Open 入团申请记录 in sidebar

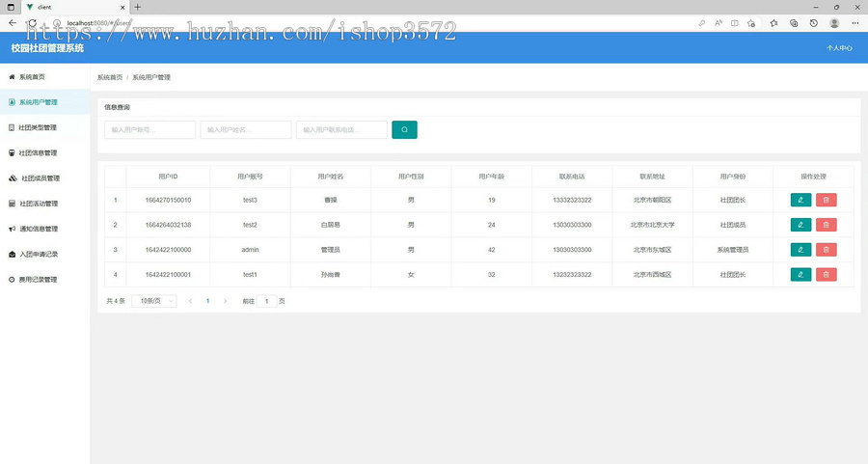coord(44,254)
